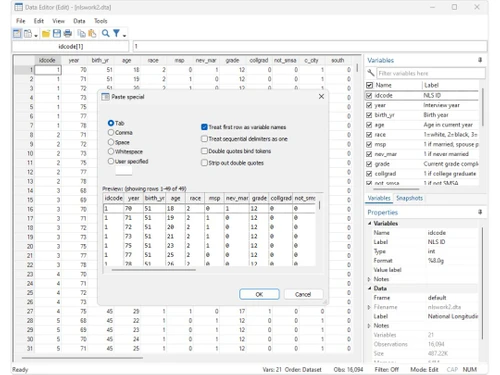This screenshot has width=500, height=375.
Task: Click the preview table horizontal scrollbar
Action: [x=154, y=270]
